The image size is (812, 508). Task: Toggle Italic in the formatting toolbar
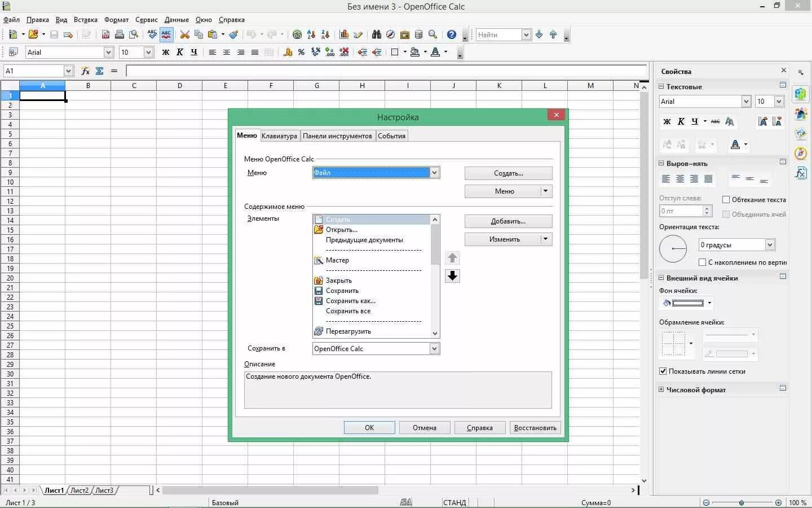[x=180, y=52]
